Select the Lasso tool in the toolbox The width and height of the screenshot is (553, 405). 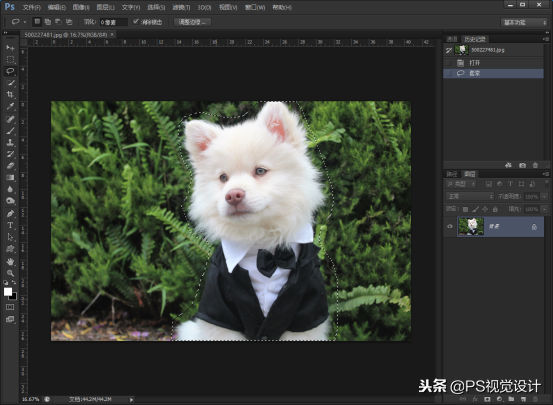(10, 71)
